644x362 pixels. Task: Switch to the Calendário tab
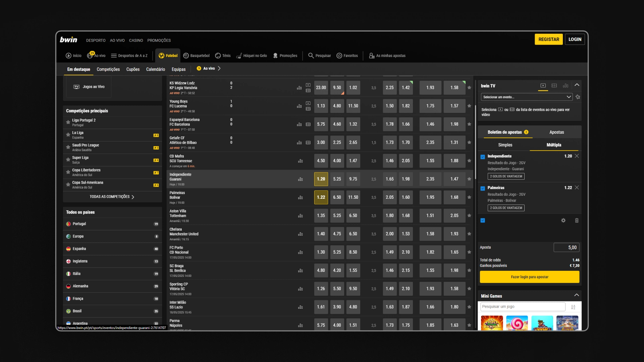(x=155, y=69)
